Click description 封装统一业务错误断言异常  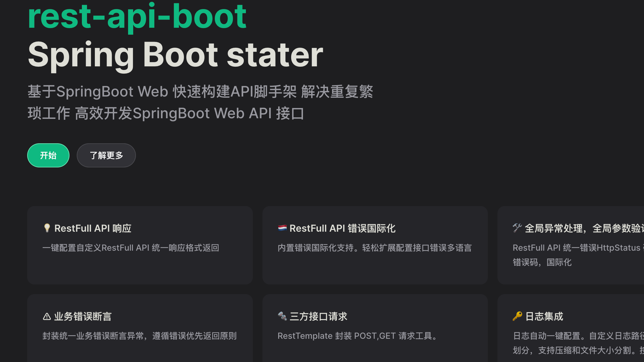click(140, 336)
